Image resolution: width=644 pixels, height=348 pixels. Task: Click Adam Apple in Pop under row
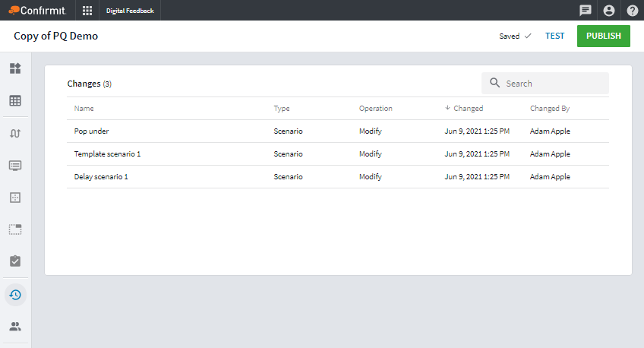click(550, 131)
